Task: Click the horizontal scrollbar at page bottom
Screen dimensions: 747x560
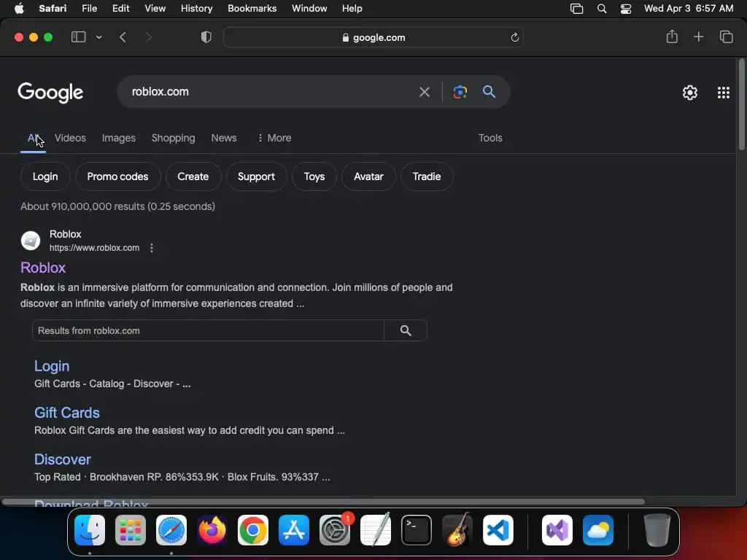Action: click(323, 502)
